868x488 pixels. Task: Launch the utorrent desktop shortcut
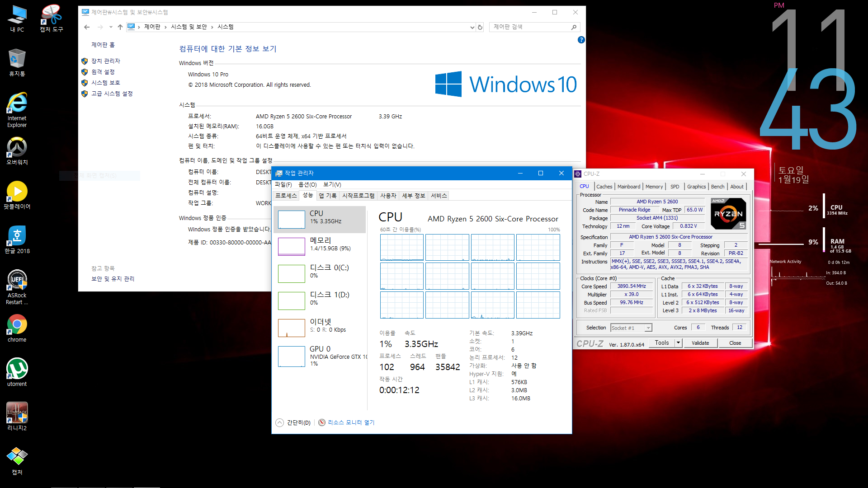pyautogui.click(x=17, y=372)
